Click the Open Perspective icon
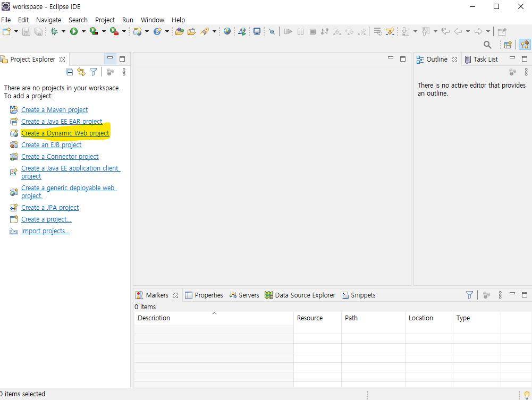 [x=508, y=45]
